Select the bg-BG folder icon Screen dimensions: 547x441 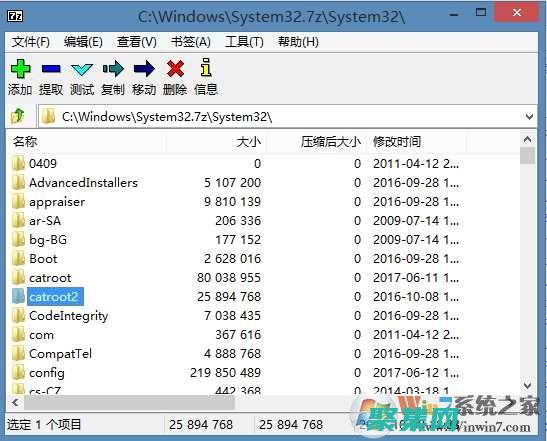18,239
